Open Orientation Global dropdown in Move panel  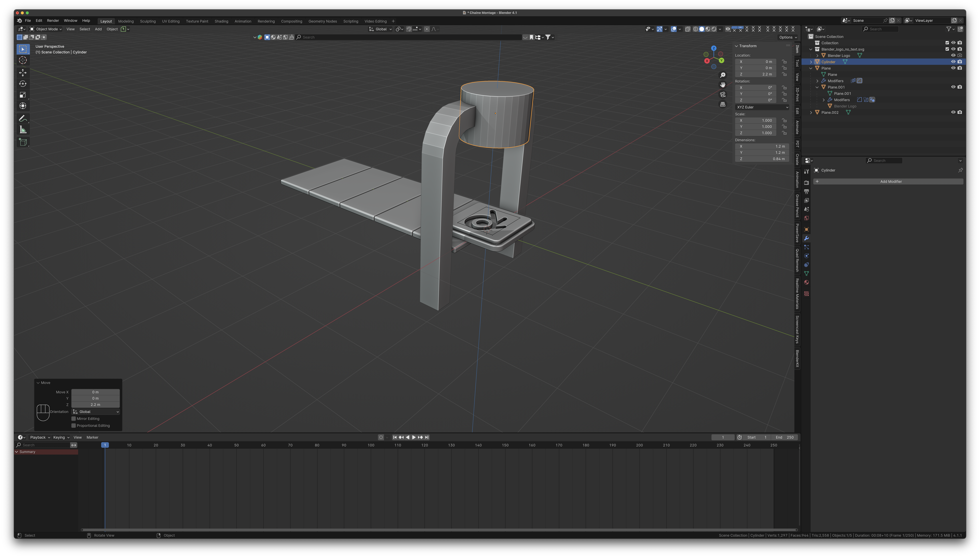pos(96,412)
